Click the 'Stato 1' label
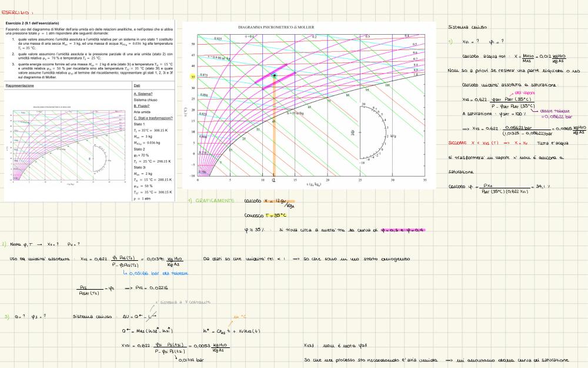The image size is (588, 368). 139,124
